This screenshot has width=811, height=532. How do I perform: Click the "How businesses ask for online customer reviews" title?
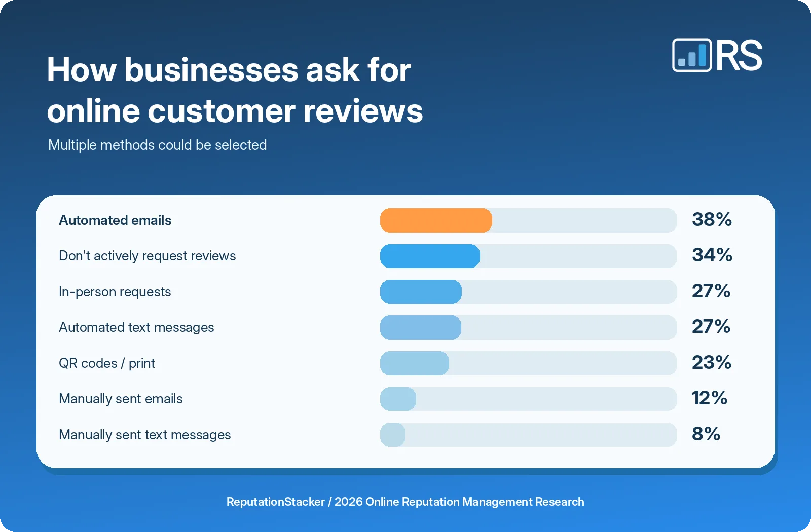tap(235, 90)
